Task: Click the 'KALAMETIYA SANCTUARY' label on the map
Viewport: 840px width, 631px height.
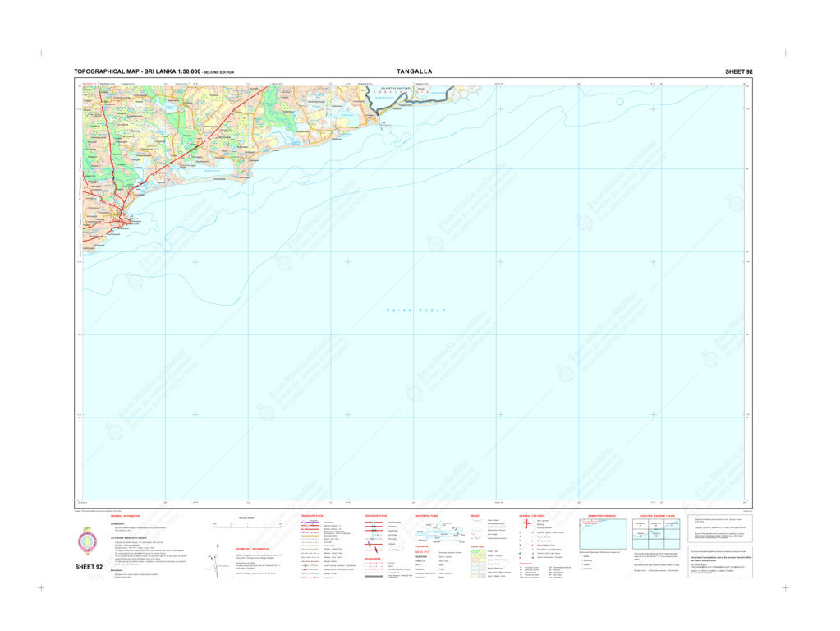Action: 395,88
